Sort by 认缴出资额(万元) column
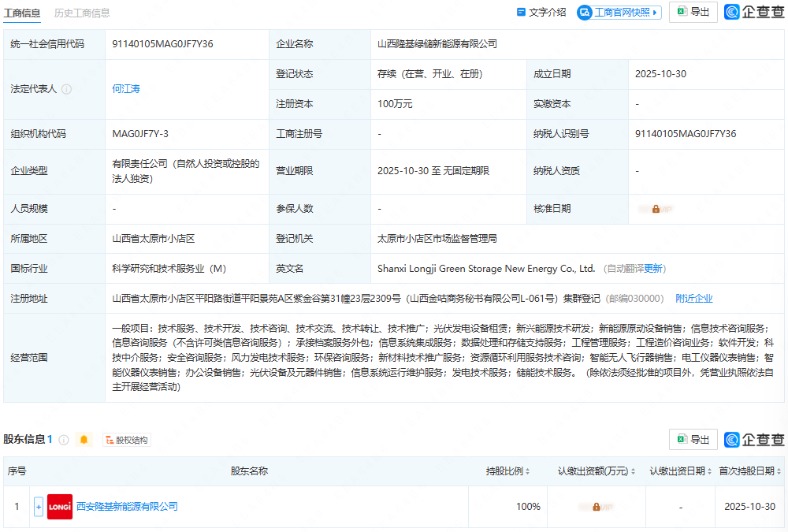This screenshot has height=532, width=788. pyautogui.click(x=597, y=471)
